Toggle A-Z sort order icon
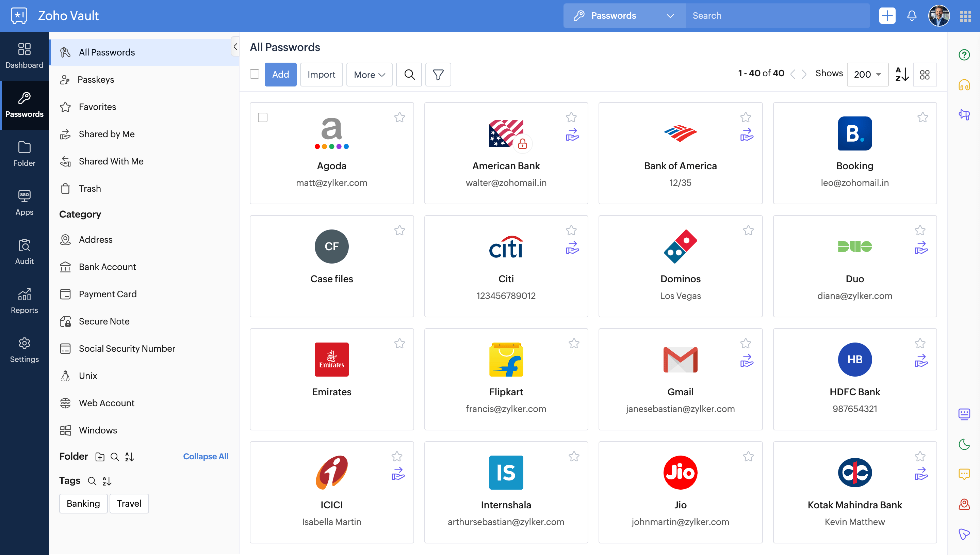The height and width of the screenshot is (555, 980). click(x=901, y=74)
